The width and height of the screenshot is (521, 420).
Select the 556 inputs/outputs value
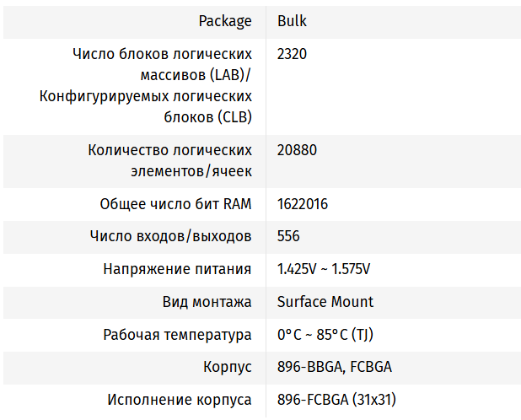click(x=288, y=237)
